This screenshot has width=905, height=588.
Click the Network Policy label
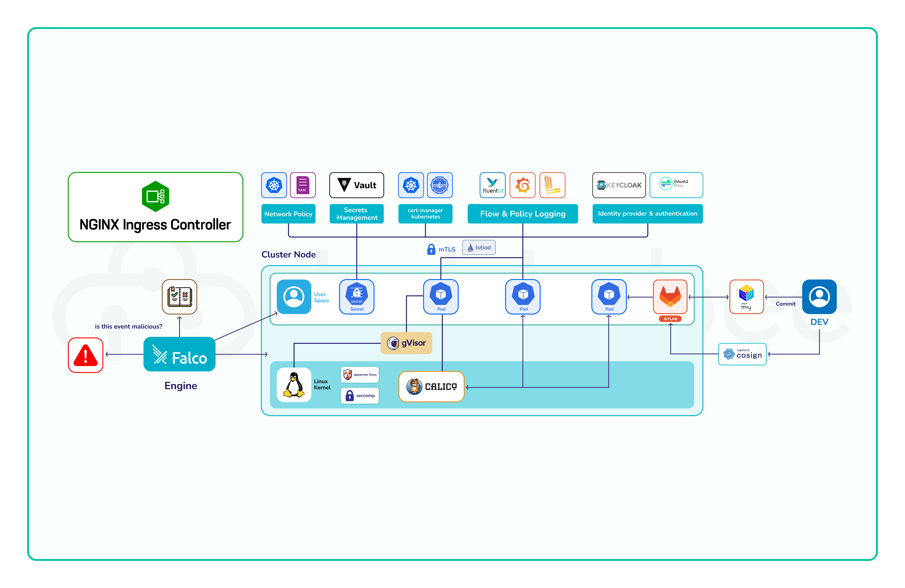[x=288, y=214]
